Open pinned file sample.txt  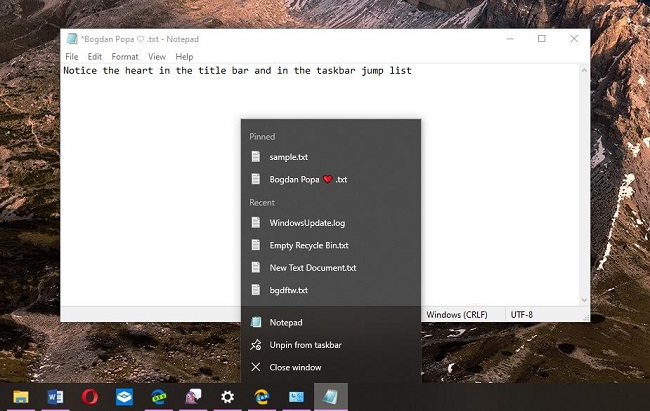tap(331, 157)
